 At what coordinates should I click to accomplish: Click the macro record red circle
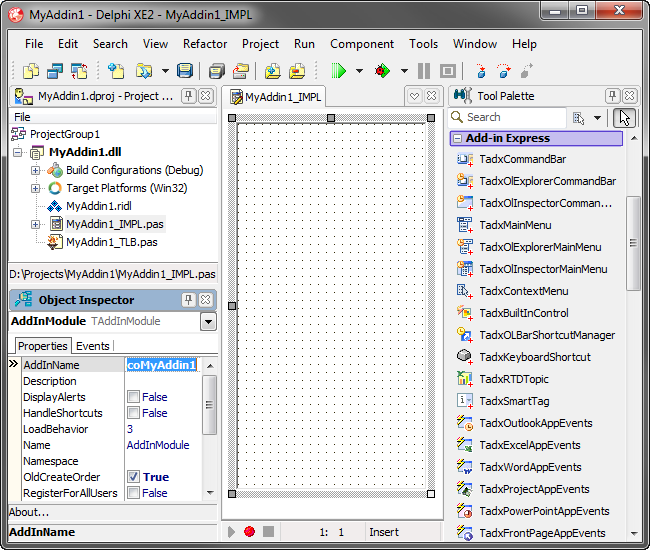tap(249, 531)
